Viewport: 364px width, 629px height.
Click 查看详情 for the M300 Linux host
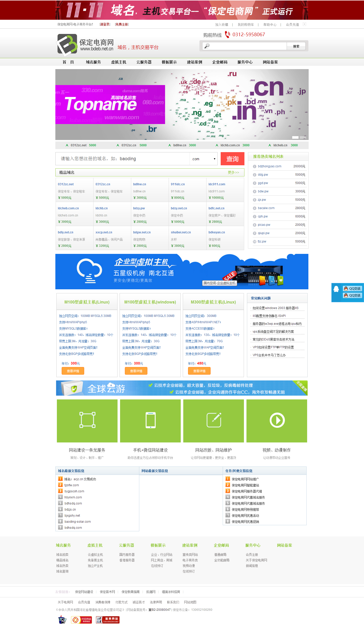coord(199,371)
